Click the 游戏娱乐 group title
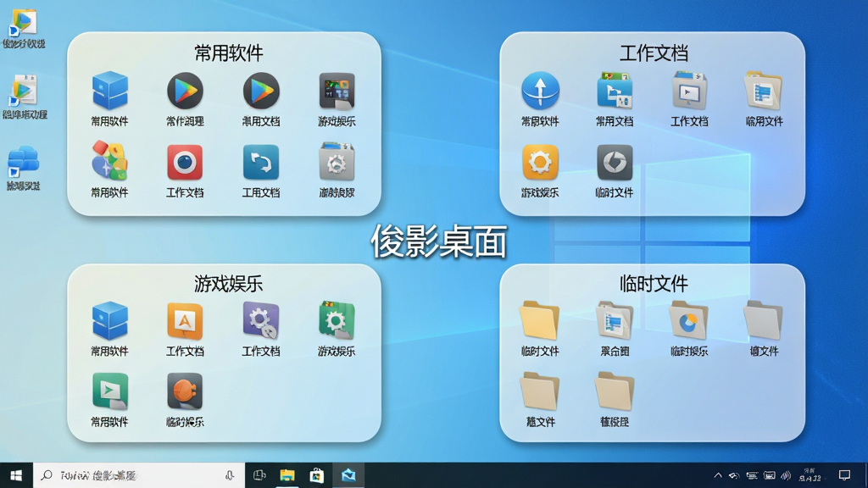The width and height of the screenshot is (868, 488). (x=228, y=283)
